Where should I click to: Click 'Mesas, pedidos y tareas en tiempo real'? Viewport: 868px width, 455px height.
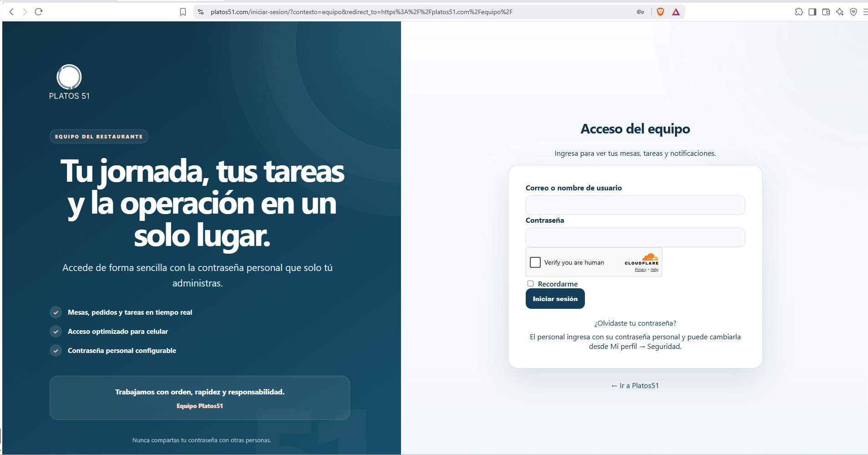tap(130, 312)
